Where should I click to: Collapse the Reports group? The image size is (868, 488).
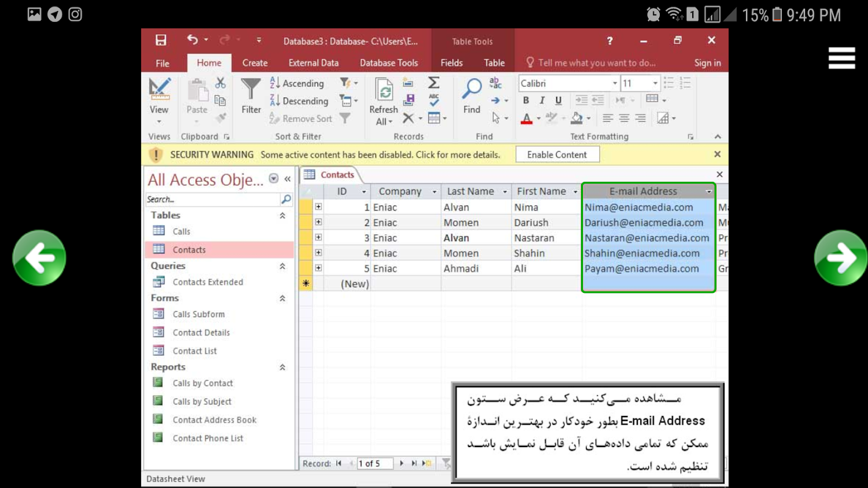tap(282, 367)
